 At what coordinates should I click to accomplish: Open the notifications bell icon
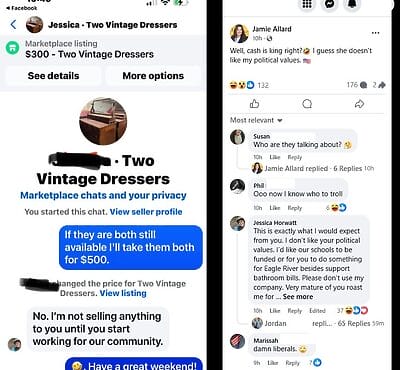[x=352, y=4]
